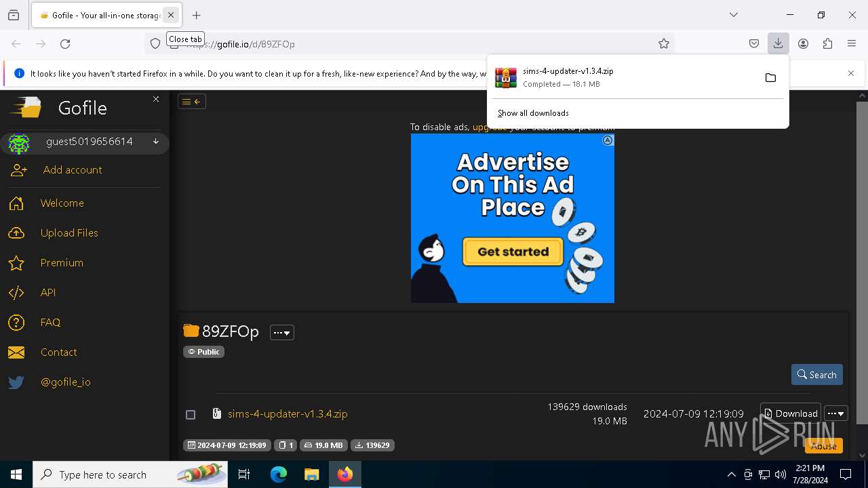The width and height of the screenshot is (868, 488).
Task: Click the Add account person icon
Action: [x=19, y=170]
